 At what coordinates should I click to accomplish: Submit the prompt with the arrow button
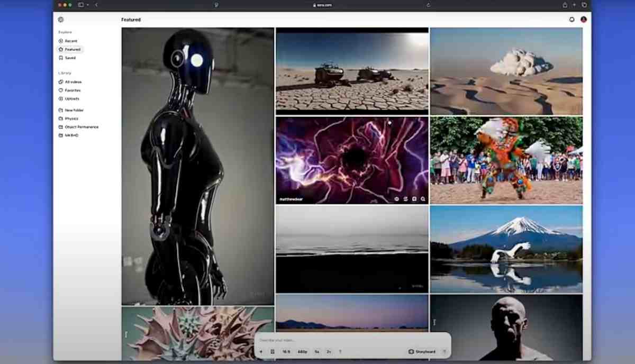(444, 351)
